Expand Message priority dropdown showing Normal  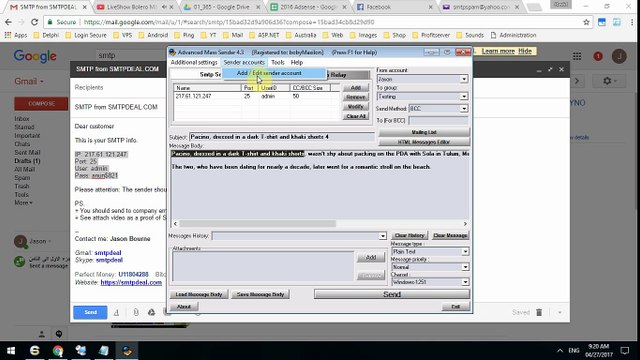pyautogui.click(x=465, y=267)
